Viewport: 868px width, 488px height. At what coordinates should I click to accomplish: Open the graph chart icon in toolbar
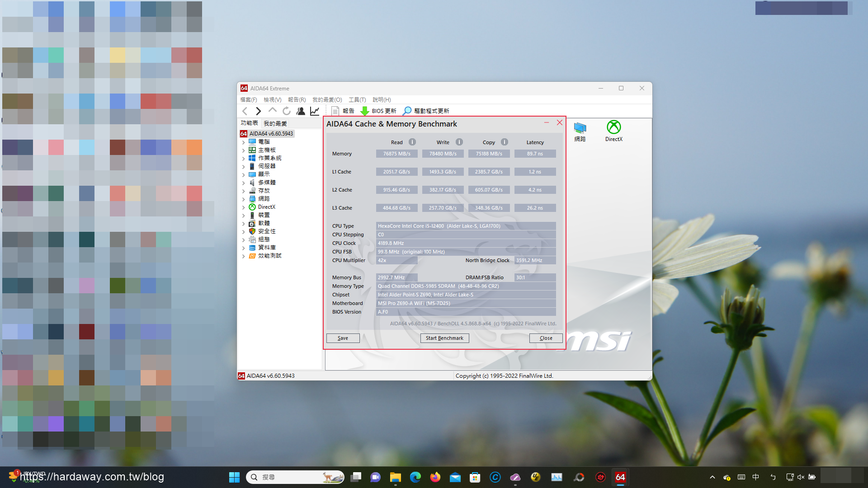(315, 111)
